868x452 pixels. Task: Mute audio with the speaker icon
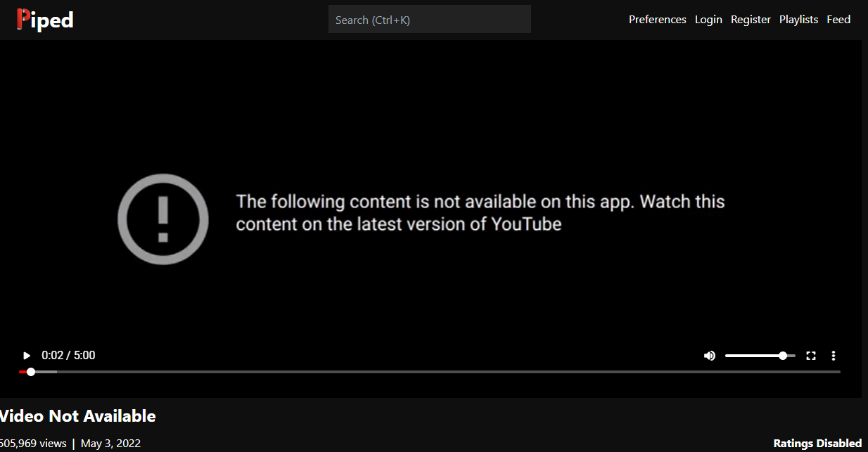[710, 356]
